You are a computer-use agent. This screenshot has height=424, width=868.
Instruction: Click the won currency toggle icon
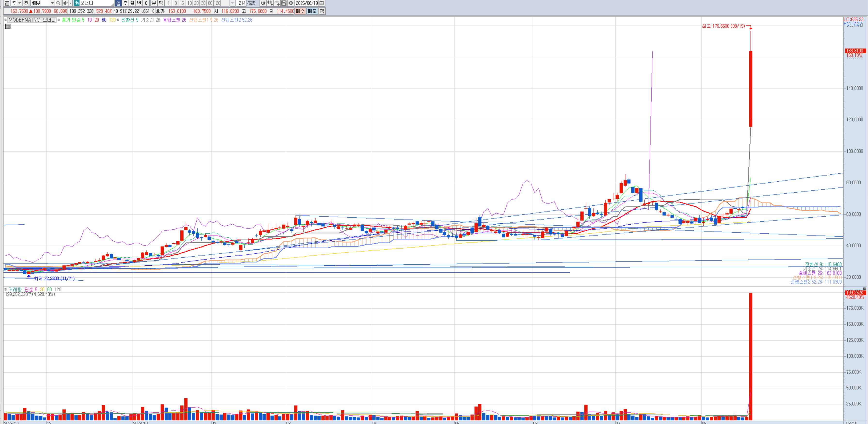(263, 3)
